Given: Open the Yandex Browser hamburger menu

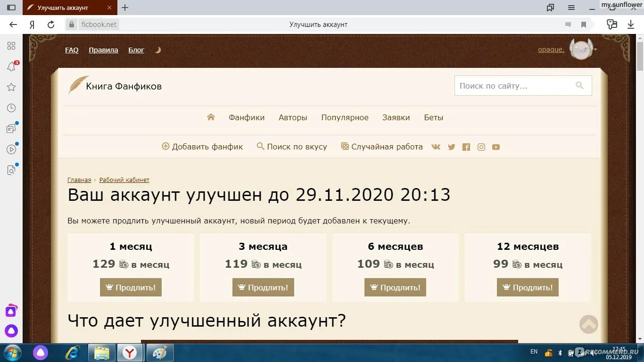Looking at the screenshot, I should (x=571, y=8).
